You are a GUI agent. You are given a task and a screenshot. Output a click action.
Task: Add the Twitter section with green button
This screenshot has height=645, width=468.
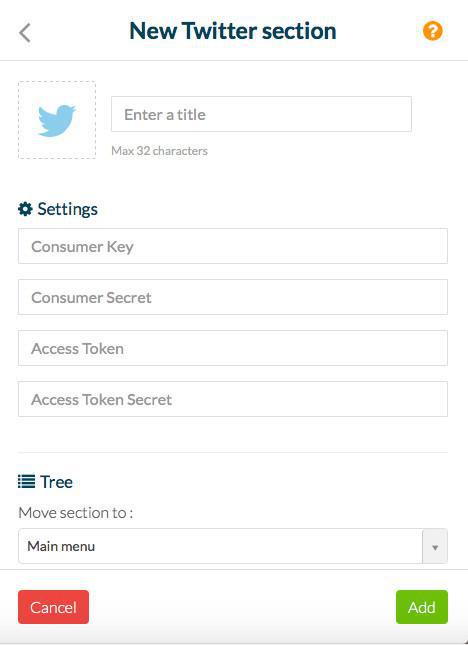click(x=422, y=607)
